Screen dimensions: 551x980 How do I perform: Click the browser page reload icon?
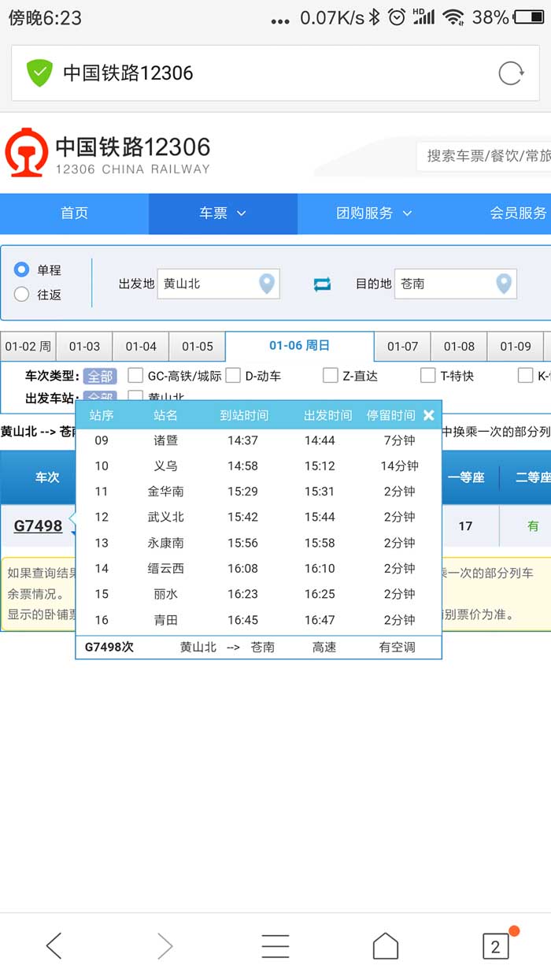point(511,73)
